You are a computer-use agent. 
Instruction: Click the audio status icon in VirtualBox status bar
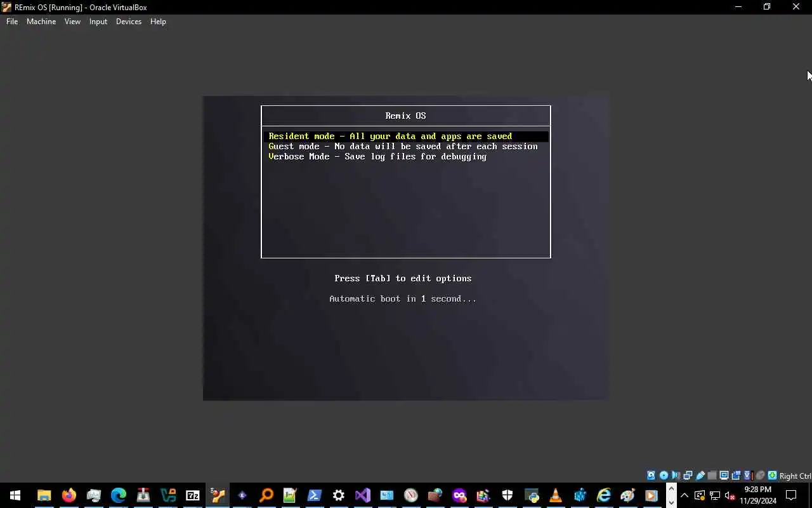(676, 476)
